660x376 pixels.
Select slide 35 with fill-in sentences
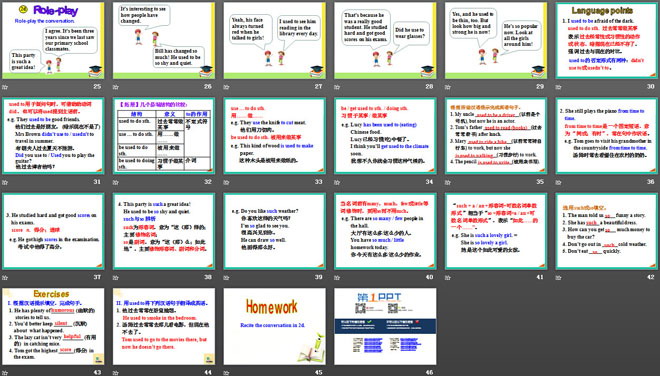point(496,136)
